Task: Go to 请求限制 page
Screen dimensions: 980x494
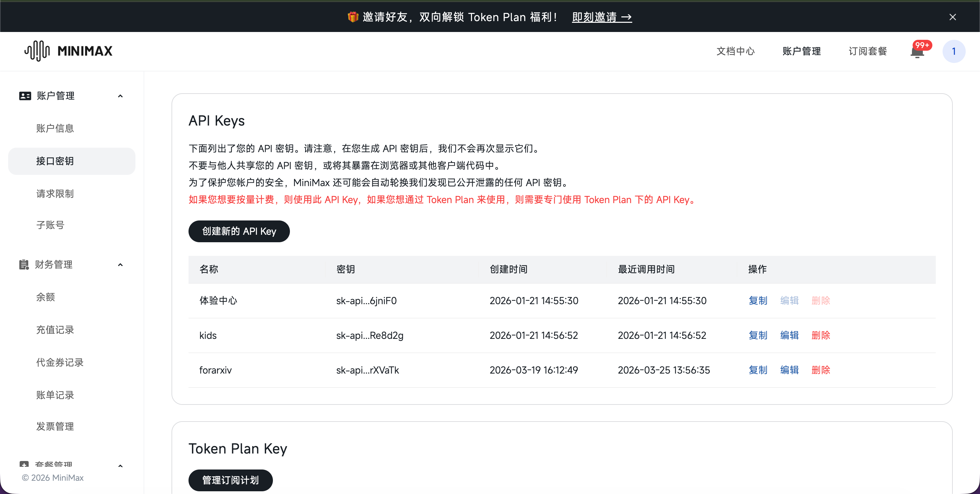Action: click(55, 194)
